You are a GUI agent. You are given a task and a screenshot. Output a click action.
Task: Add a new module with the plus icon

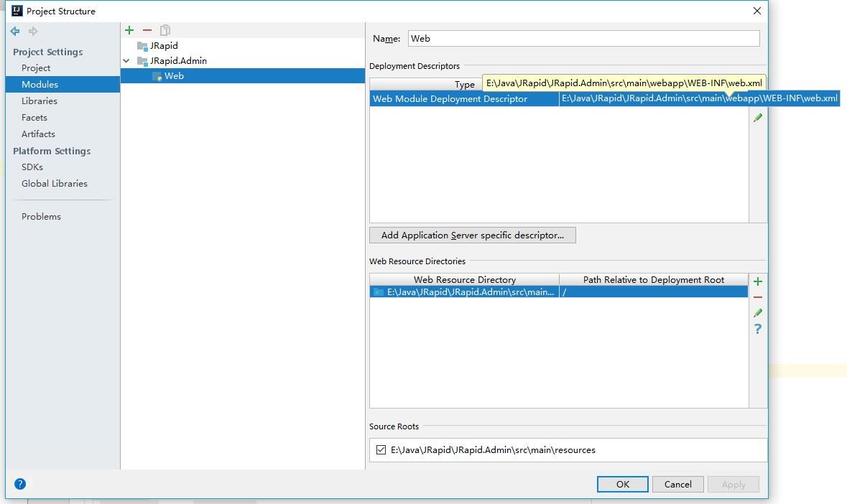point(129,30)
